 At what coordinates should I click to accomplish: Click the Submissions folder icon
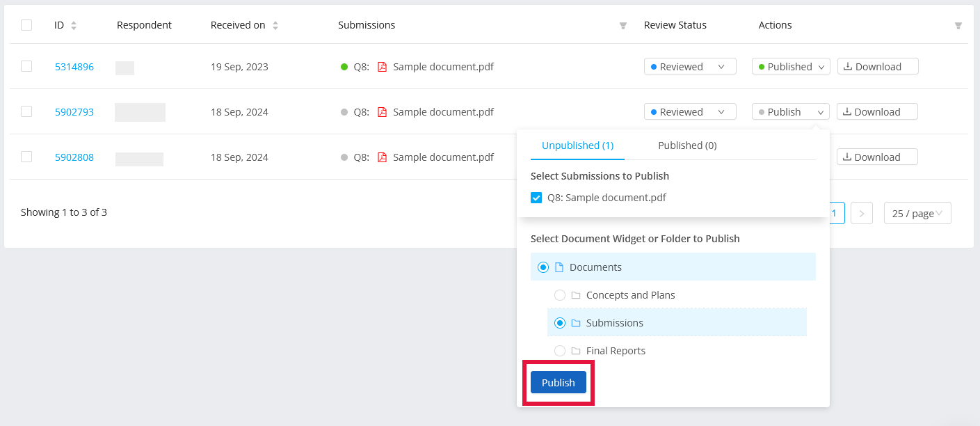pyautogui.click(x=576, y=323)
